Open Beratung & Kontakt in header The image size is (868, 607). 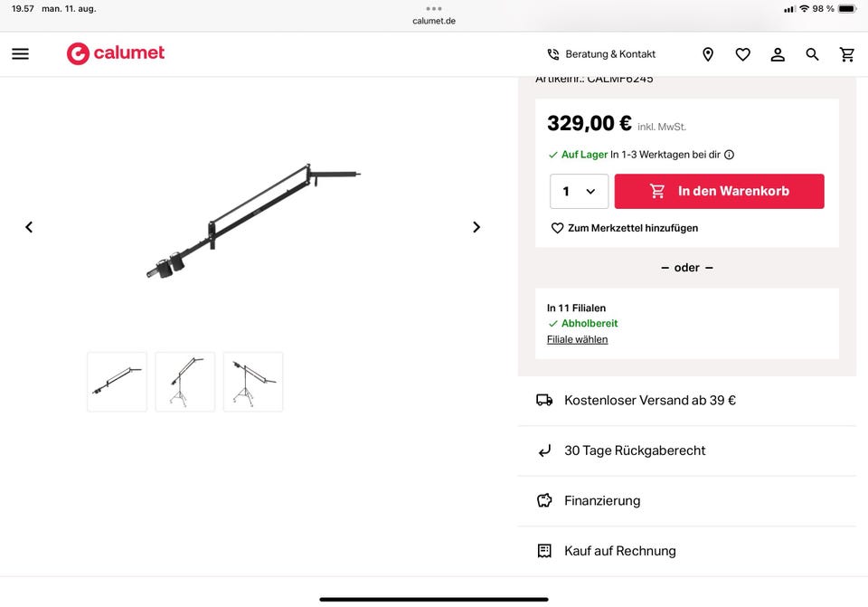[601, 54]
